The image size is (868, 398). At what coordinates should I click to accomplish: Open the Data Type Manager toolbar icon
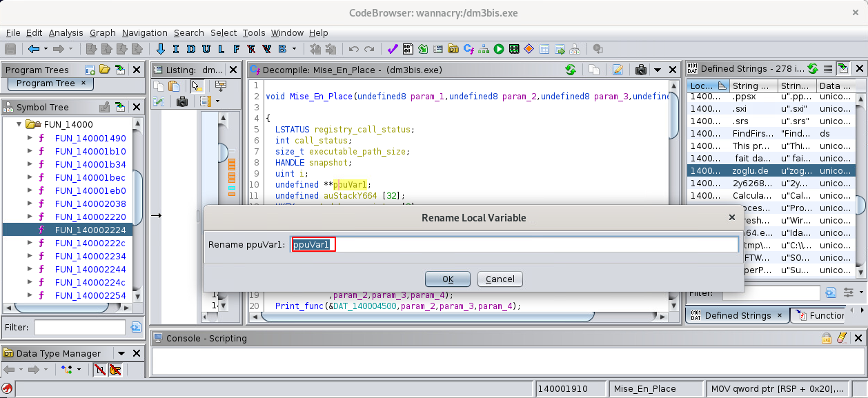click(453, 49)
